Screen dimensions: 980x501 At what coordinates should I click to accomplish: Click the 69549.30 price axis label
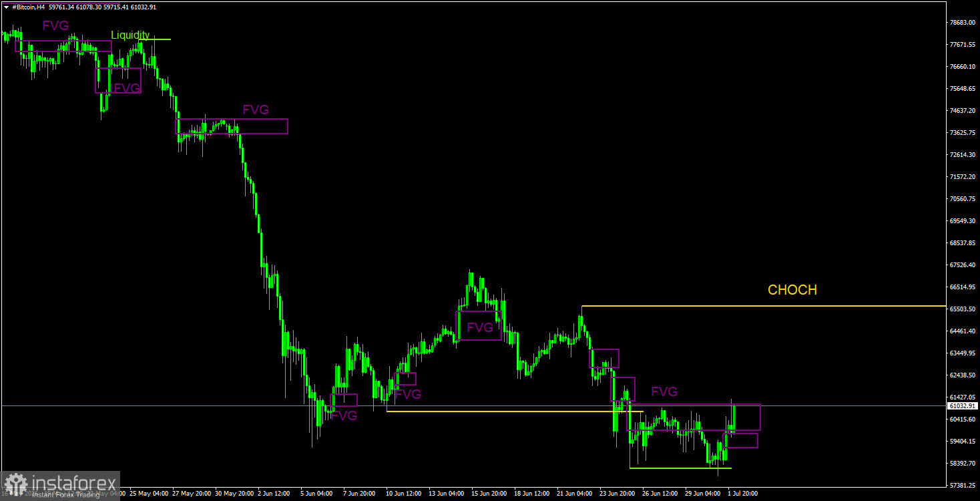pos(963,220)
